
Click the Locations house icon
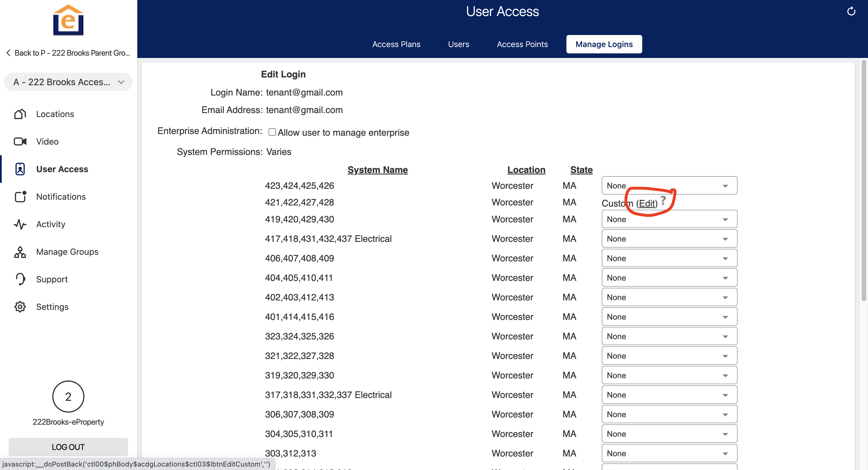20,114
